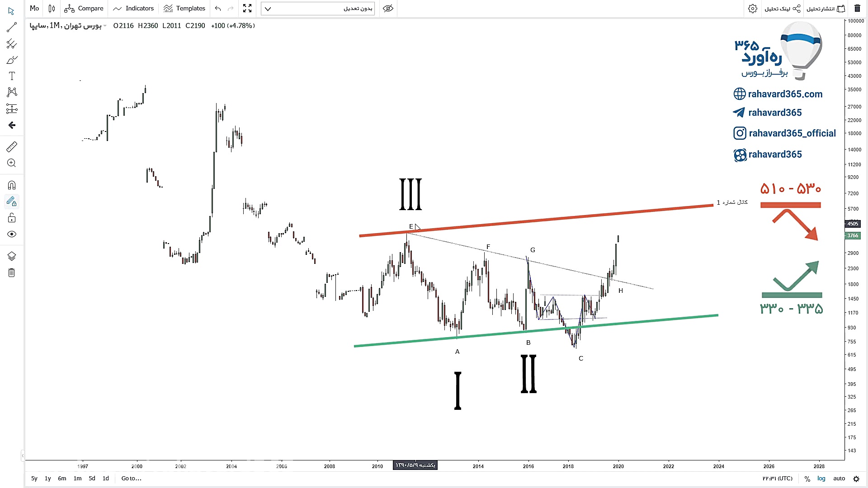The image size is (868, 488).
Task: Toggle the log scale option
Action: click(821, 479)
